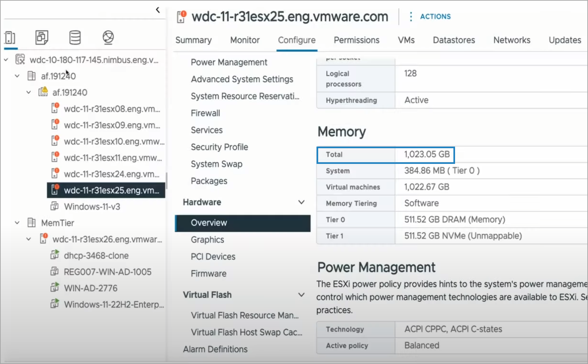This screenshot has width=588, height=364.
Task: Open Firmware under Hardware
Action: (x=208, y=274)
